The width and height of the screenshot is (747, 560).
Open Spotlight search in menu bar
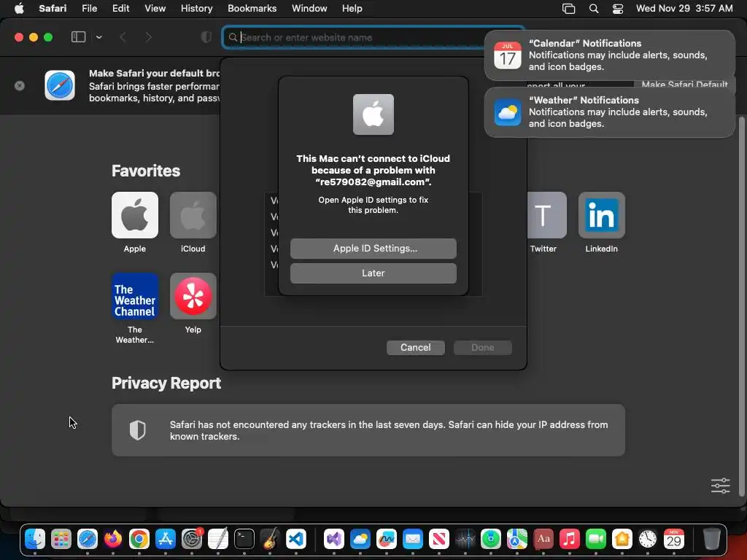tap(594, 9)
